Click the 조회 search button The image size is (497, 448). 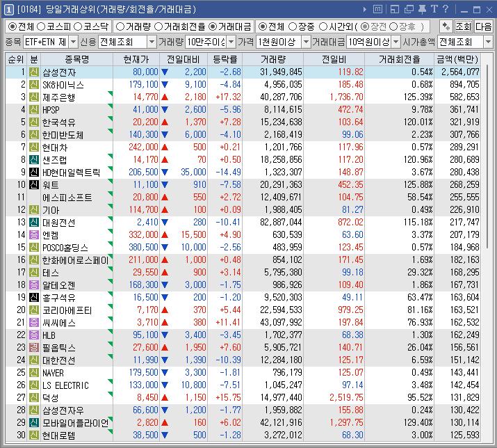pos(464,26)
